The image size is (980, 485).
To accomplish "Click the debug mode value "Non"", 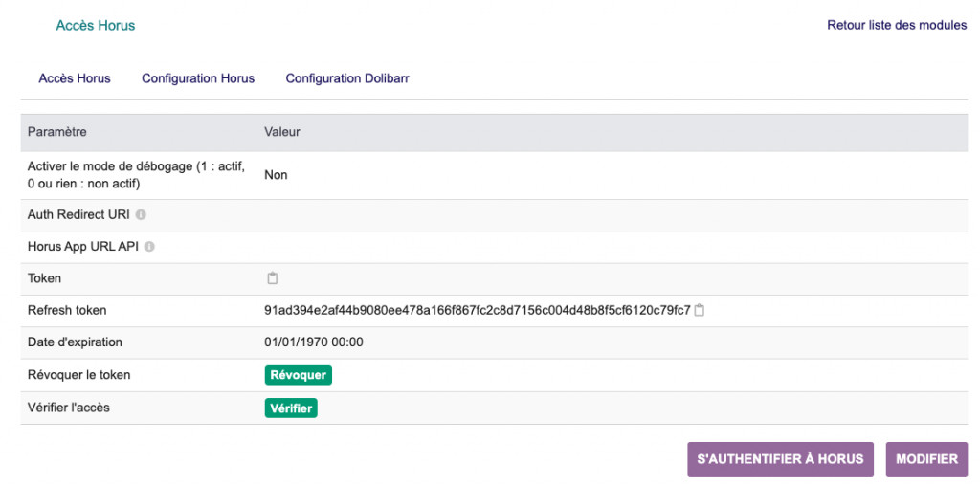I will point(276,175).
